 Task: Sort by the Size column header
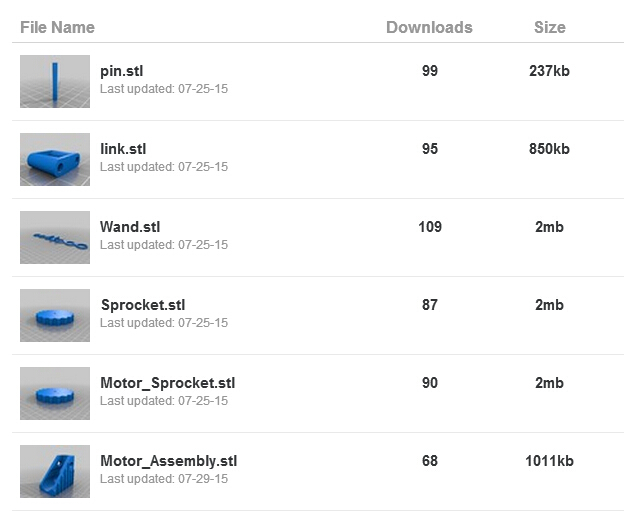[550, 27]
